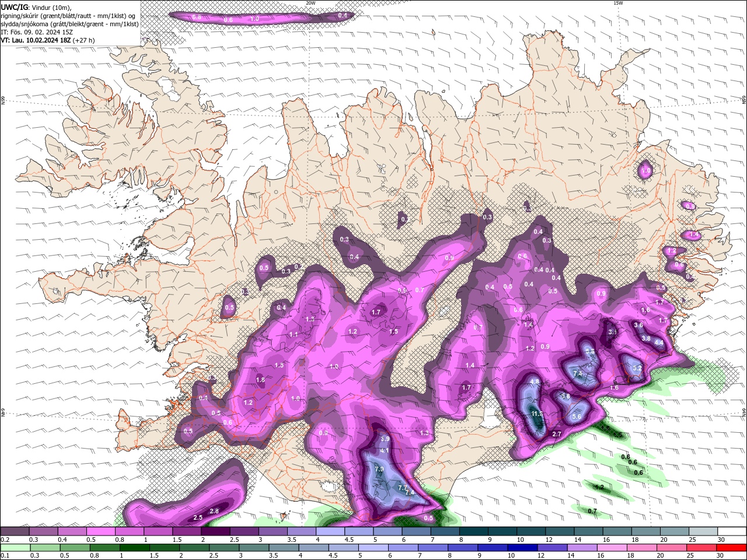The image size is (747, 560).
Task: Click the '20W' longitude label
Action: tap(310, 3)
